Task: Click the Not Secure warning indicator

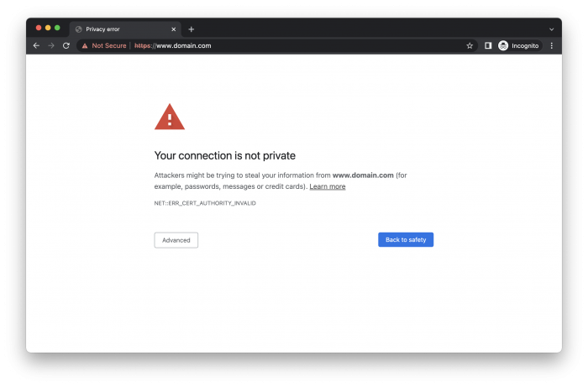Action: click(104, 45)
